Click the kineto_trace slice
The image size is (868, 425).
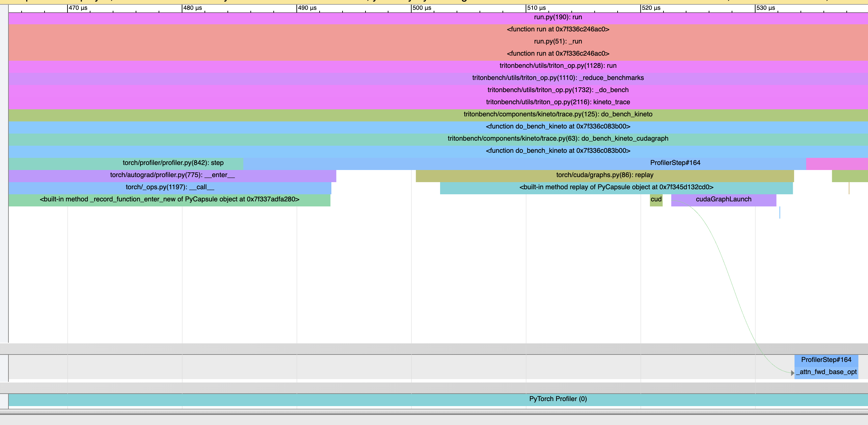click(x=558, y=102)
